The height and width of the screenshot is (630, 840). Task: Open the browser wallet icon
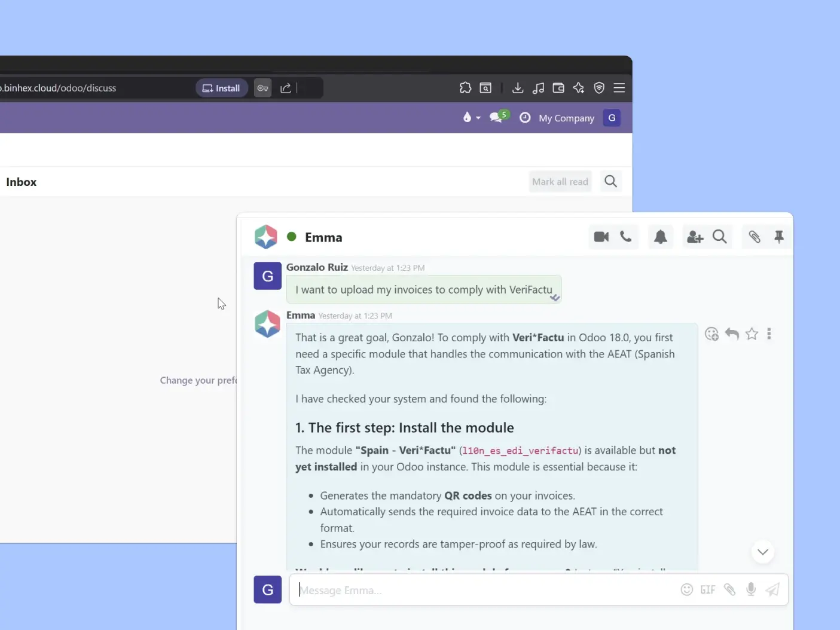click(558, 88)
